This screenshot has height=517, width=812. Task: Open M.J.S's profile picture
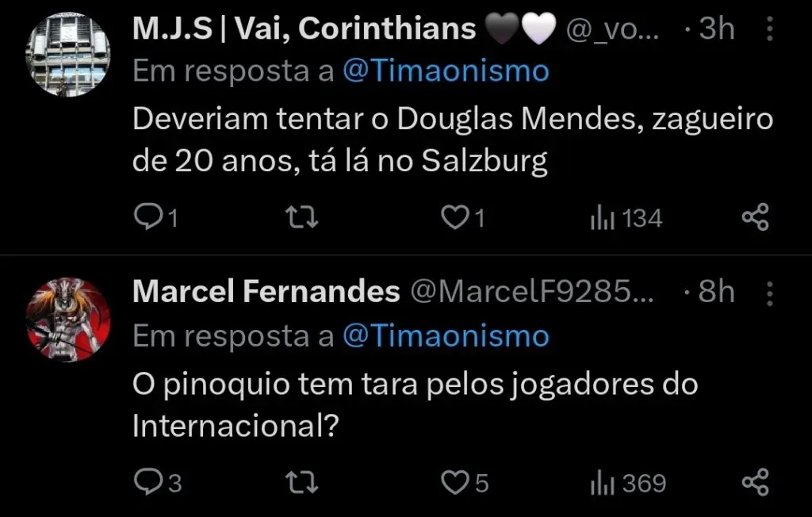(68, 48)
